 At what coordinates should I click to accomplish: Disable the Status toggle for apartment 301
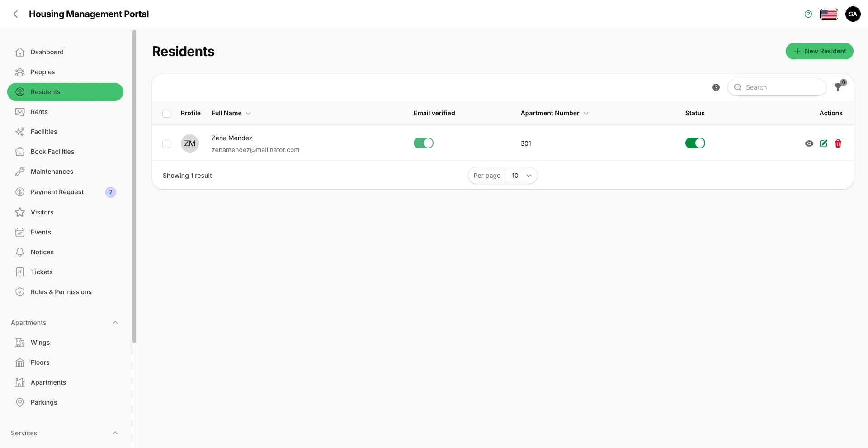point(695,143)
